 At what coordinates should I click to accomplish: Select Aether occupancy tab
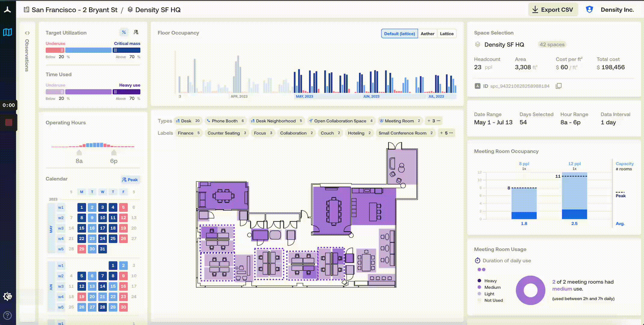(427, 34)
